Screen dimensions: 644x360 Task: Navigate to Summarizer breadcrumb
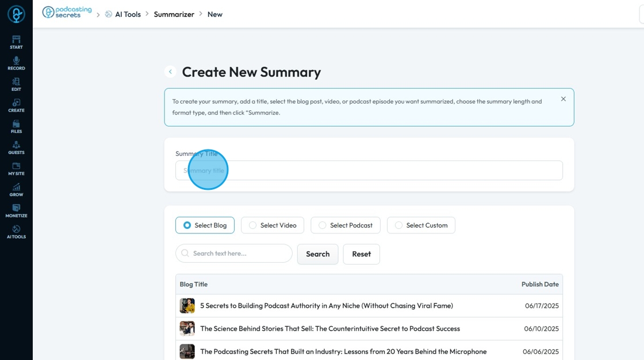coord(174,14)
